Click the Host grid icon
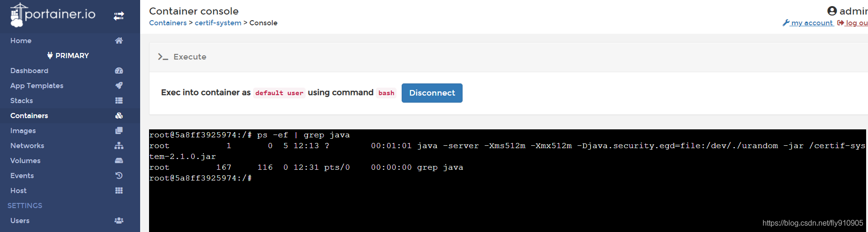Viewport: 868px width, 232px height. 119,191
